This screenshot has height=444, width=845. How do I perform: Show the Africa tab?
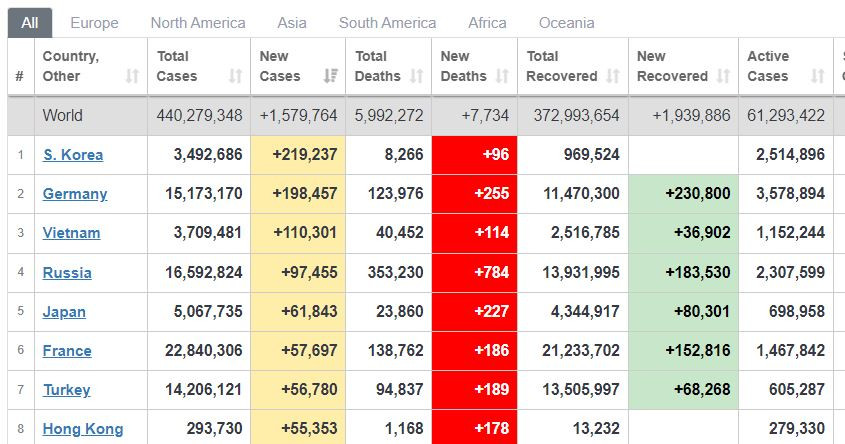[487, 23]
